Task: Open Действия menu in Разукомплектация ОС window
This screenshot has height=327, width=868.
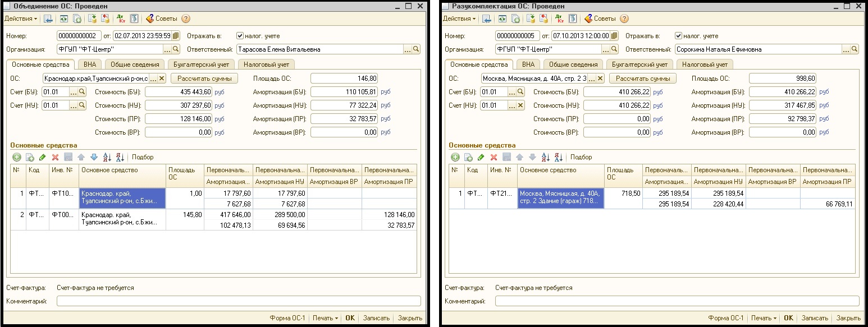Action: tap(459, 19)
